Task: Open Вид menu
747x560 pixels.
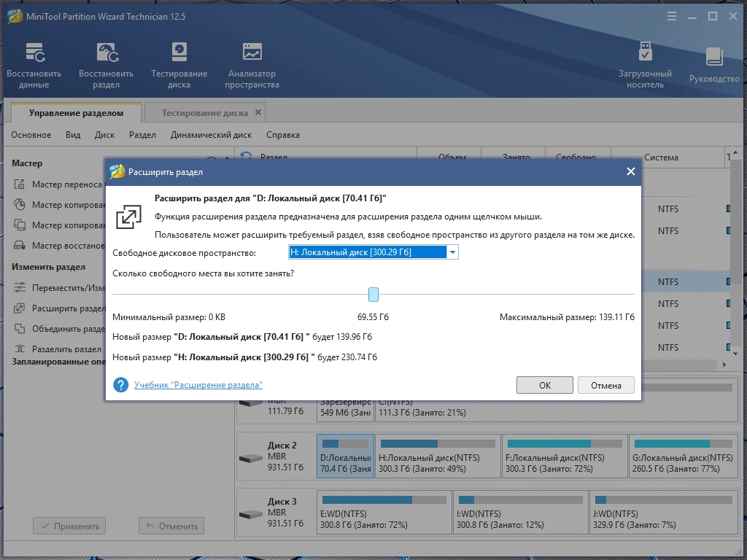Action: tap(73, 135)
